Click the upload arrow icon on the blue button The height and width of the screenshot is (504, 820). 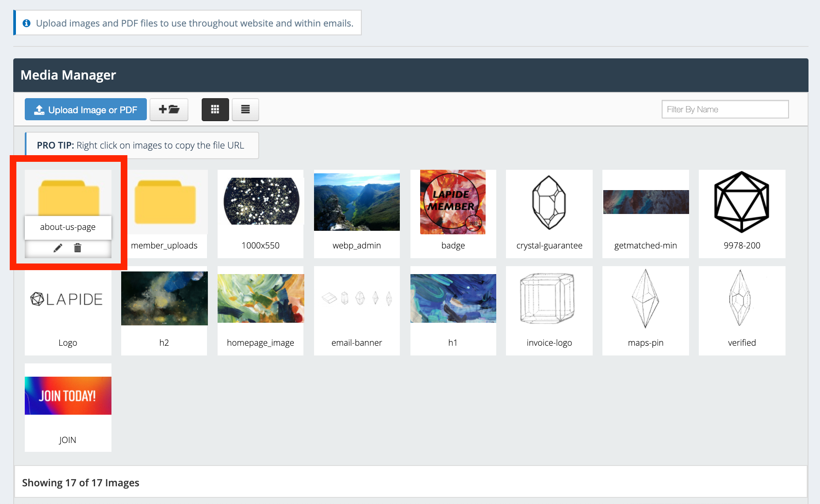[38, 109]
